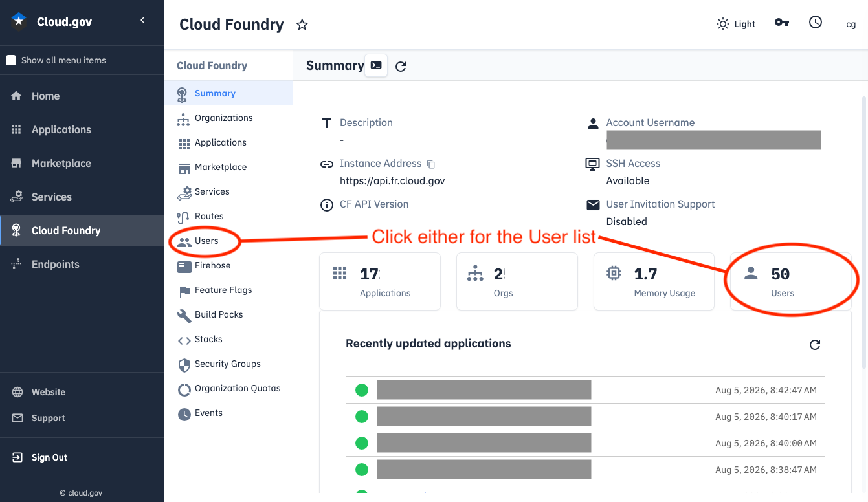
Task: Open Firehose in the submenu
Action: pos(228,265)
